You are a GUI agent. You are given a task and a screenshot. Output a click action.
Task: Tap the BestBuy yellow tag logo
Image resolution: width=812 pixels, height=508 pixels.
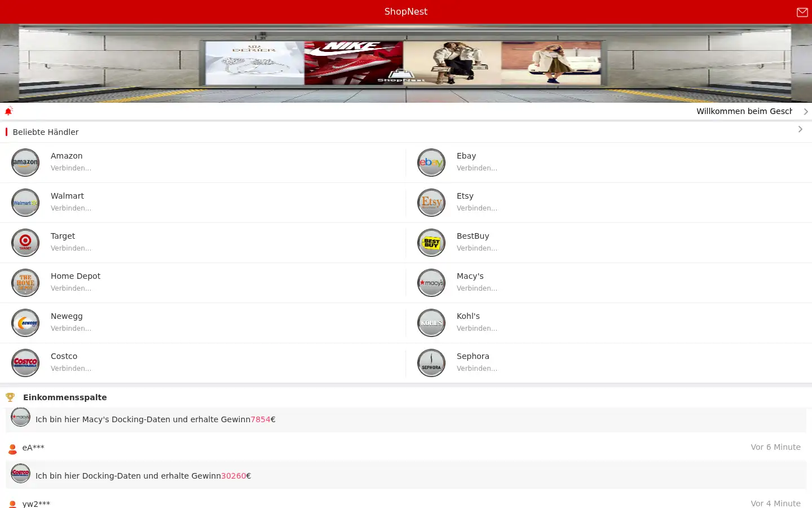pyautogui.click(x=431, y=243)
